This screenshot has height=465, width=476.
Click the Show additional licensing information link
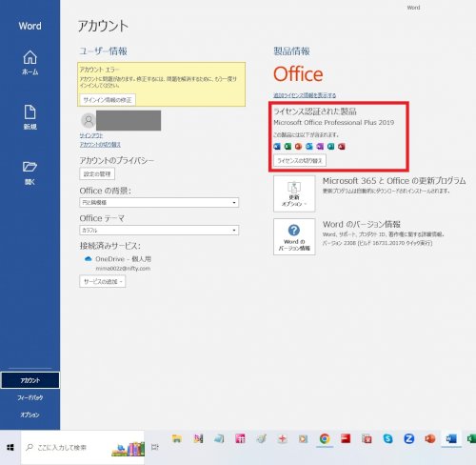[305, 95]
